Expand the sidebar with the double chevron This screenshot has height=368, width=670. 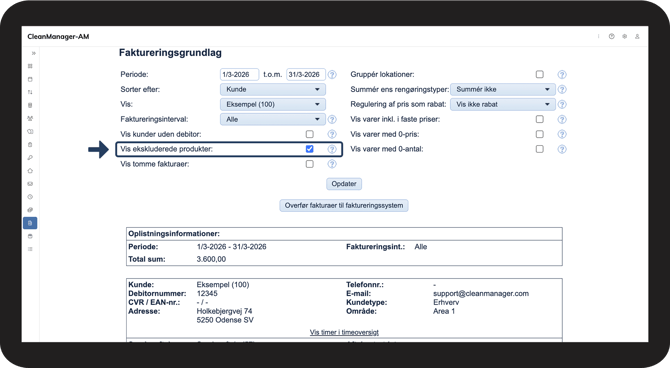point(33,53)
